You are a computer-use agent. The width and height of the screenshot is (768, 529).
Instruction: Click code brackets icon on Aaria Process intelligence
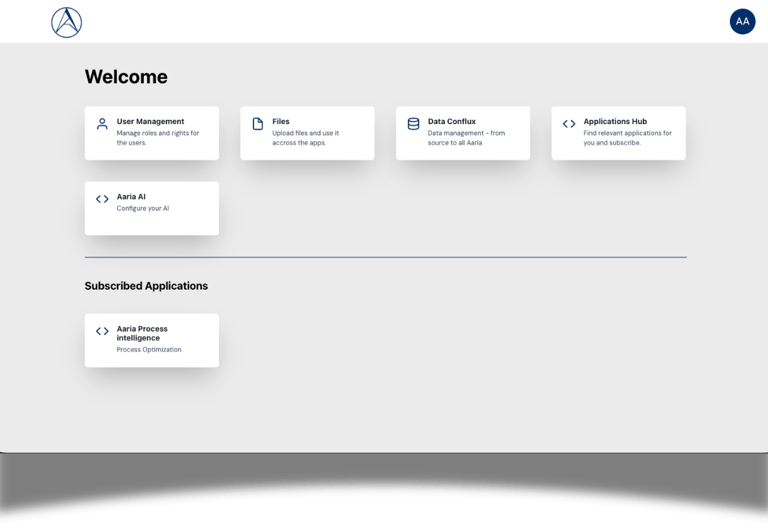pos(102,331)
